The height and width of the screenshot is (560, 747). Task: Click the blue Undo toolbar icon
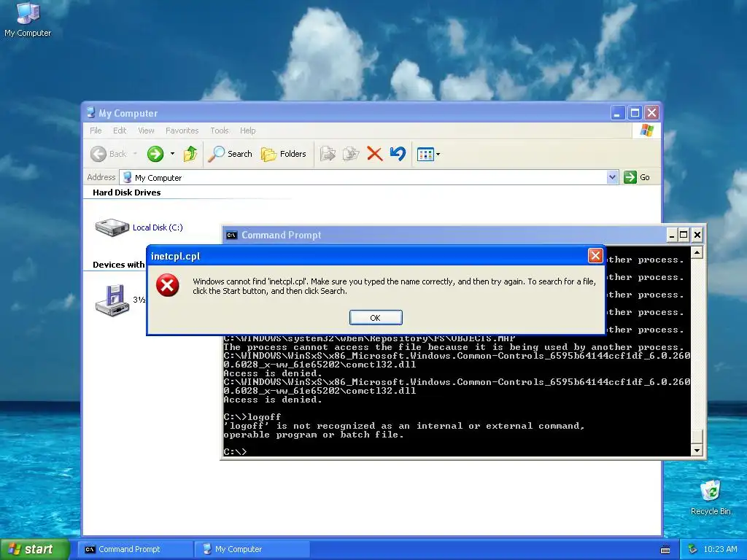(398, 154)
